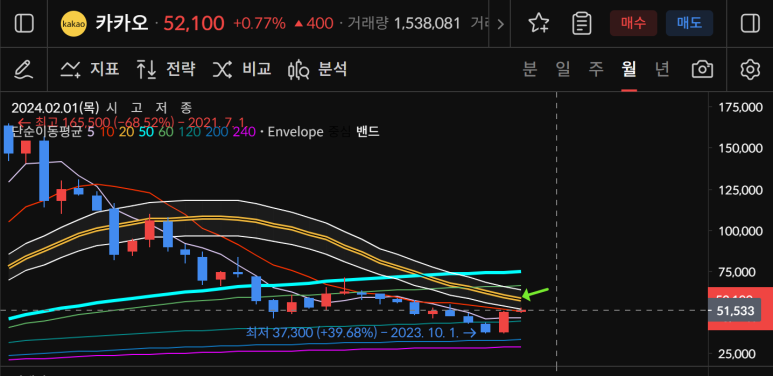Click the 밴드 band label

click(368, 132)
